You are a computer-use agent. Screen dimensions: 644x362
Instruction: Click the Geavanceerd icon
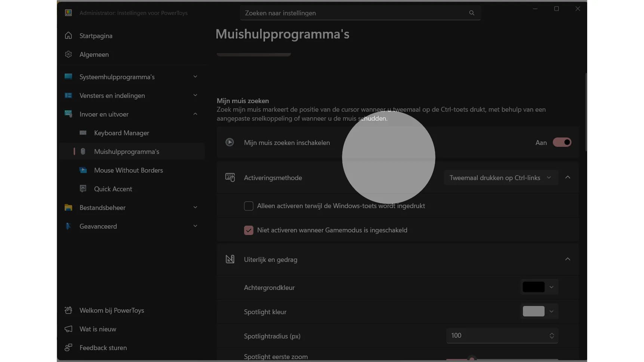tap(68, 226)
